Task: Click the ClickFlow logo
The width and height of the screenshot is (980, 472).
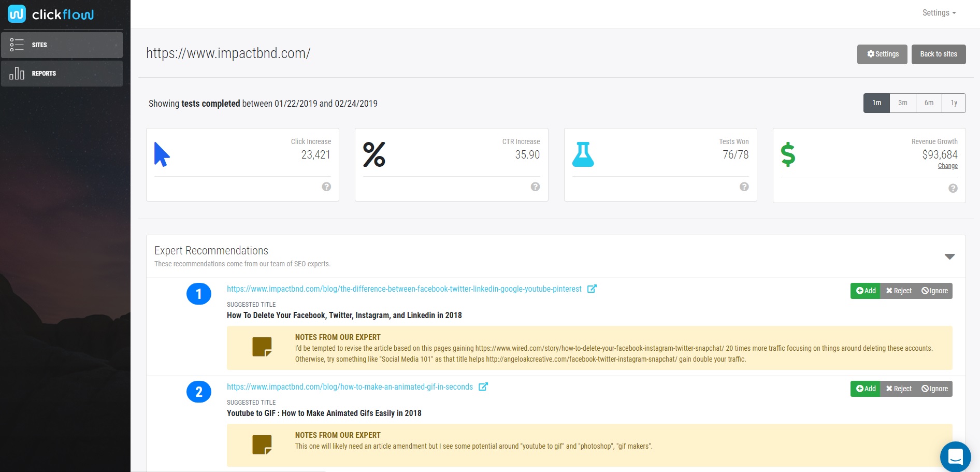Action: point(51,14)
